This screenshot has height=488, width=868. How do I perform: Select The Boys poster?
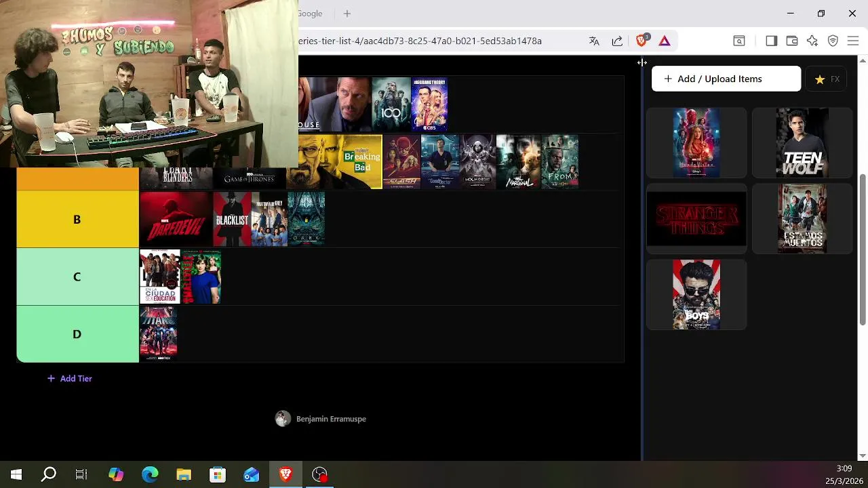tap(696, 295)
